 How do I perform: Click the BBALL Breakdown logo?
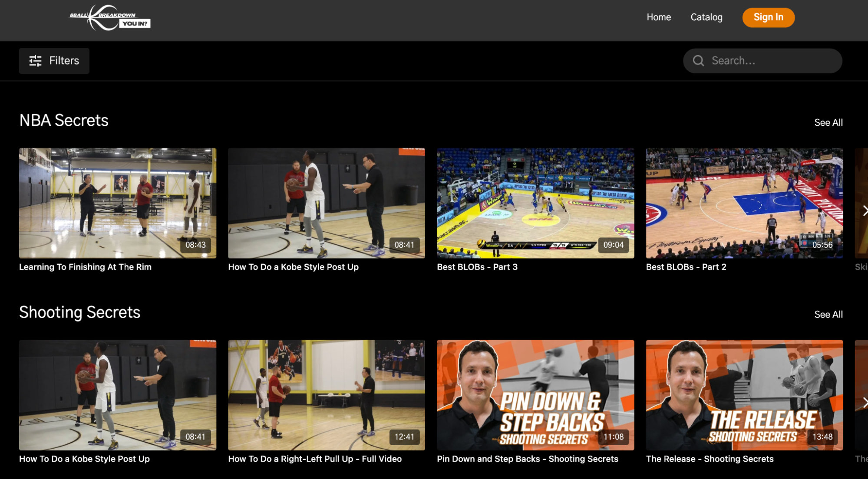point(109,17)
